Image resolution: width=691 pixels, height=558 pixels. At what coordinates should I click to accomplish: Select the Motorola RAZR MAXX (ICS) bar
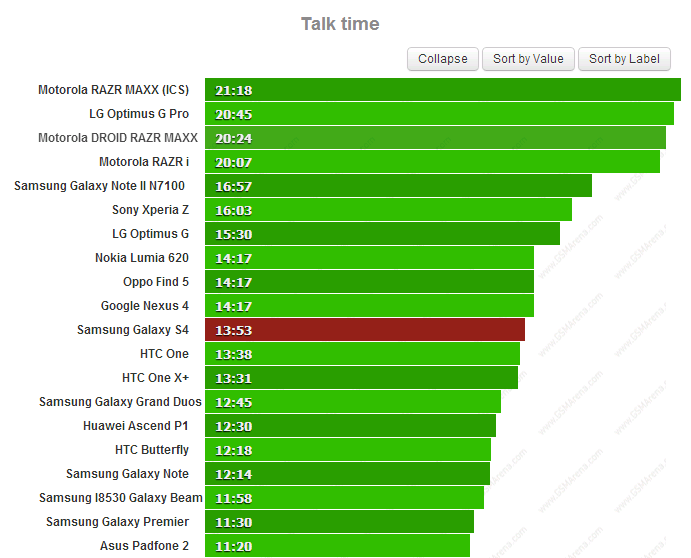pyautogui.click(x=442, y=90)
